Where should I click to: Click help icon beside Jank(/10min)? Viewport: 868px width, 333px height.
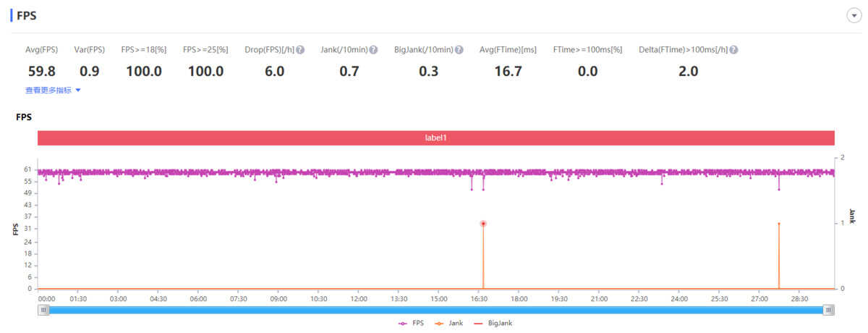[x=373, y=50]
